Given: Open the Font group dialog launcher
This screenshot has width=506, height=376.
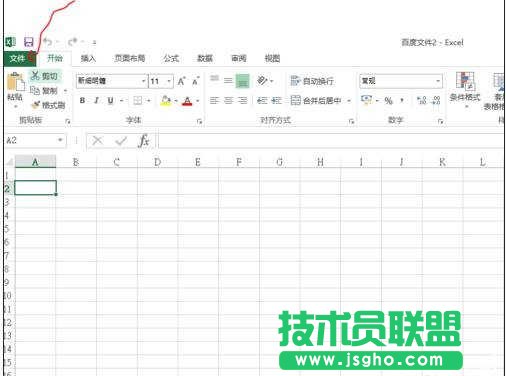Looking at the screenshot, I should (199, 122).
